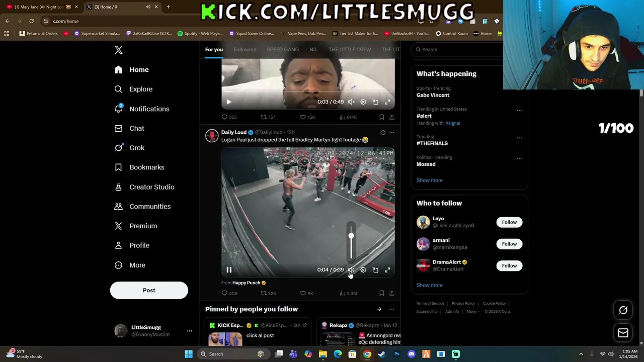This screenshot has width=644, height=362.
Task: Open options for pinned posts section
Action: pos(392,309)
